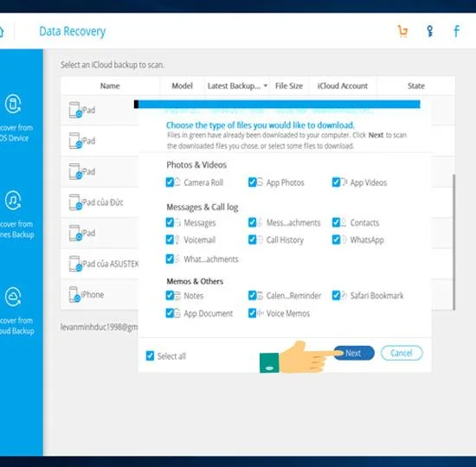
Task: Click the key registration icon
Action: click(x=429, y=31)
